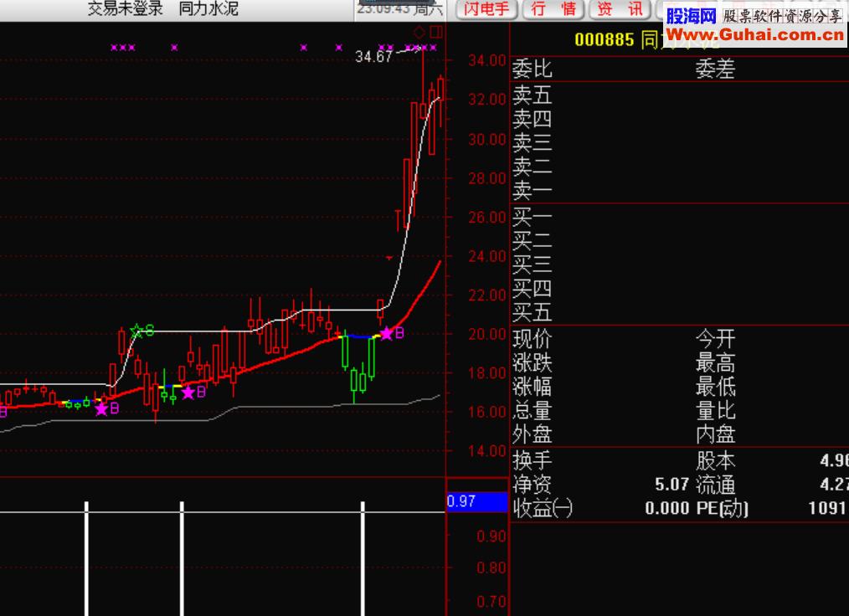Select the 买四 bid row

point(680,289)
